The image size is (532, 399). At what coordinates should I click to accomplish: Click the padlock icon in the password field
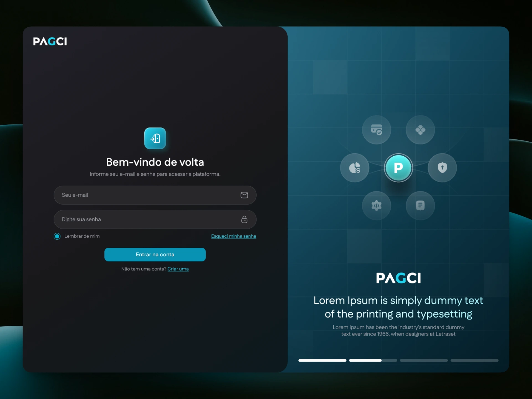(244, 219)
